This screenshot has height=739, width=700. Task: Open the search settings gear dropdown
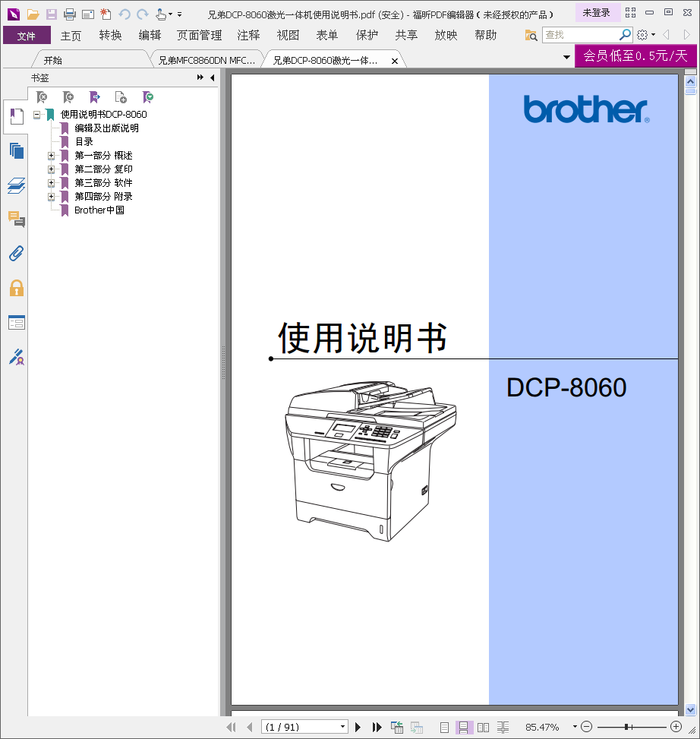(646, 35)
